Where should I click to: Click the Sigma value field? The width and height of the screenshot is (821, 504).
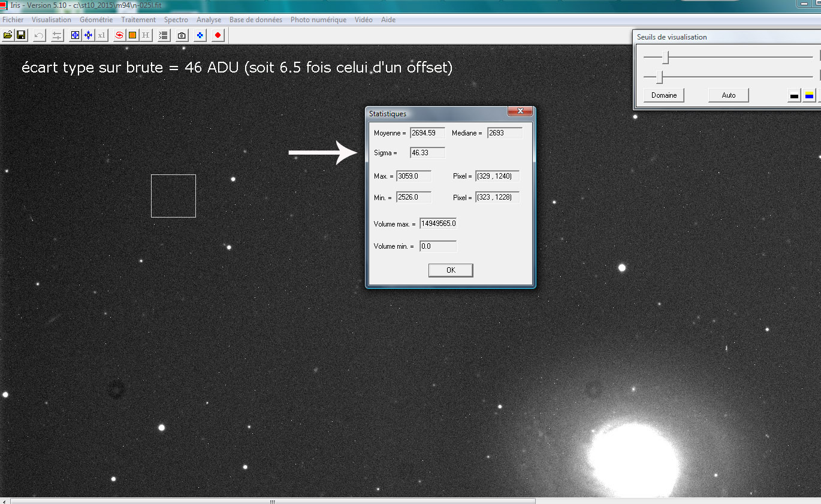[x=427, y=153]
